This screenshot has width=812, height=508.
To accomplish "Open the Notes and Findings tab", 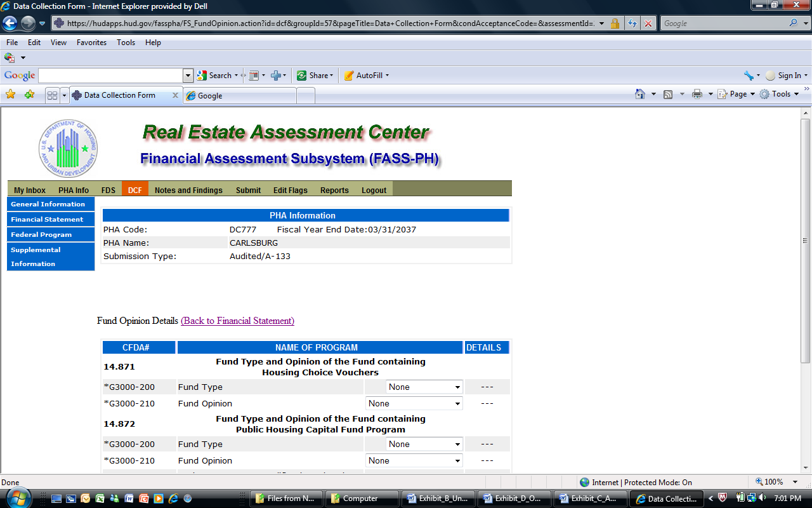I will tap(188, 190).
